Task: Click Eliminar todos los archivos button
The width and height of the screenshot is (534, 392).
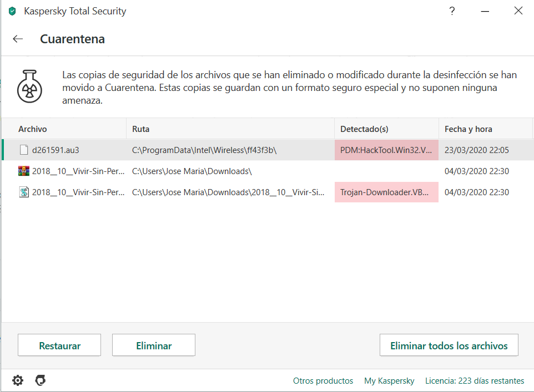Action: pyautogui.click(x=449, y=345)
